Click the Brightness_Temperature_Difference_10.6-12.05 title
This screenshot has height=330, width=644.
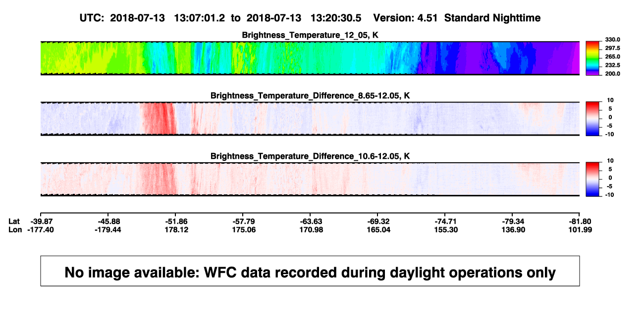click(x=310, y=156)
